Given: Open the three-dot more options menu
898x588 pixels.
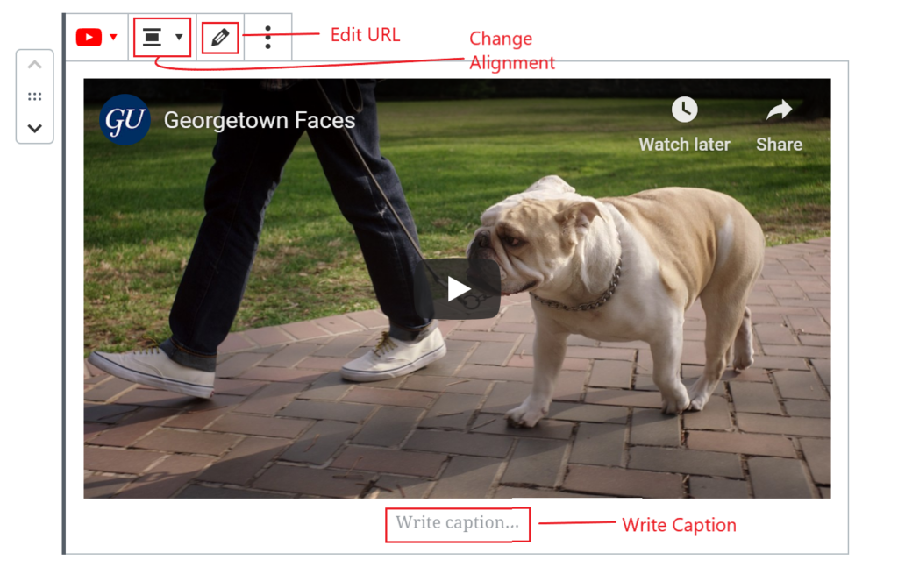Looking at the screenshot, I should coord(268,37).
